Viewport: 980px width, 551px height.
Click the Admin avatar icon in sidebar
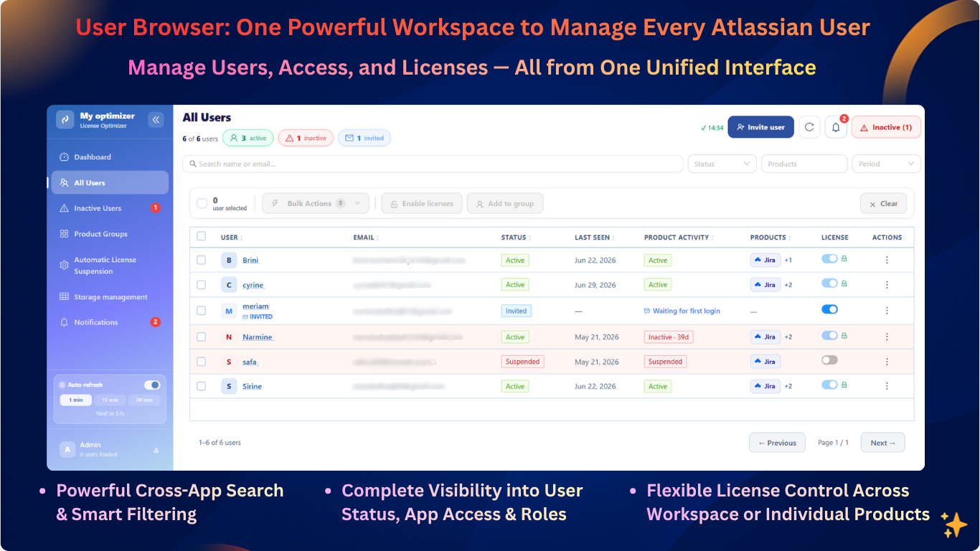(67, 449)
